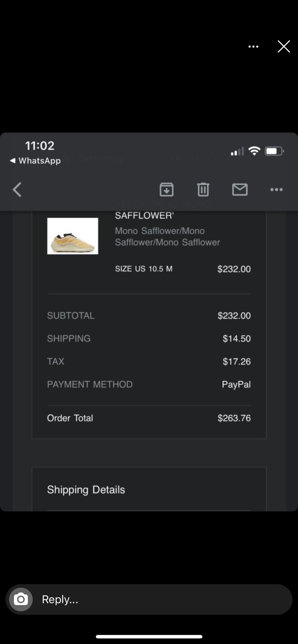Type in the Reply message field

[x=160, y=599]
